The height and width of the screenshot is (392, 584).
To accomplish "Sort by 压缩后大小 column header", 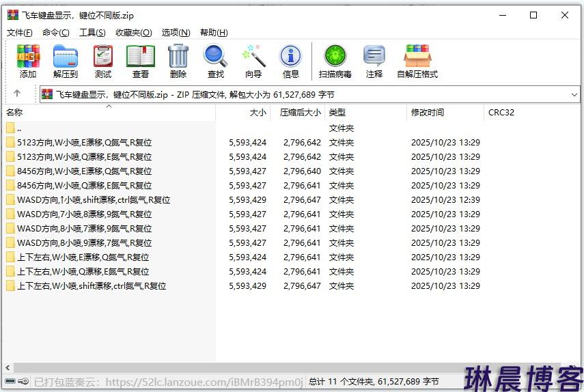I will 298,113.
